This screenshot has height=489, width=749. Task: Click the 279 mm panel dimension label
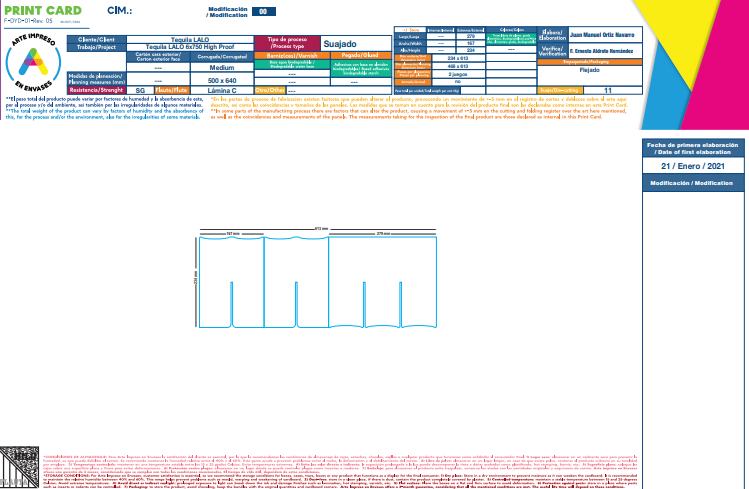[383, 234]
